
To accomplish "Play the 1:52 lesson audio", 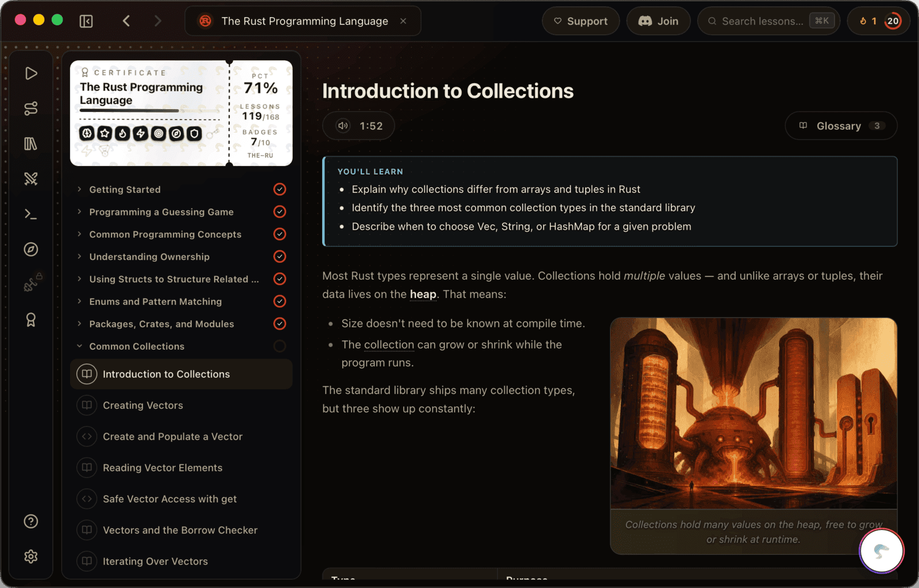I will pos(358,126).
